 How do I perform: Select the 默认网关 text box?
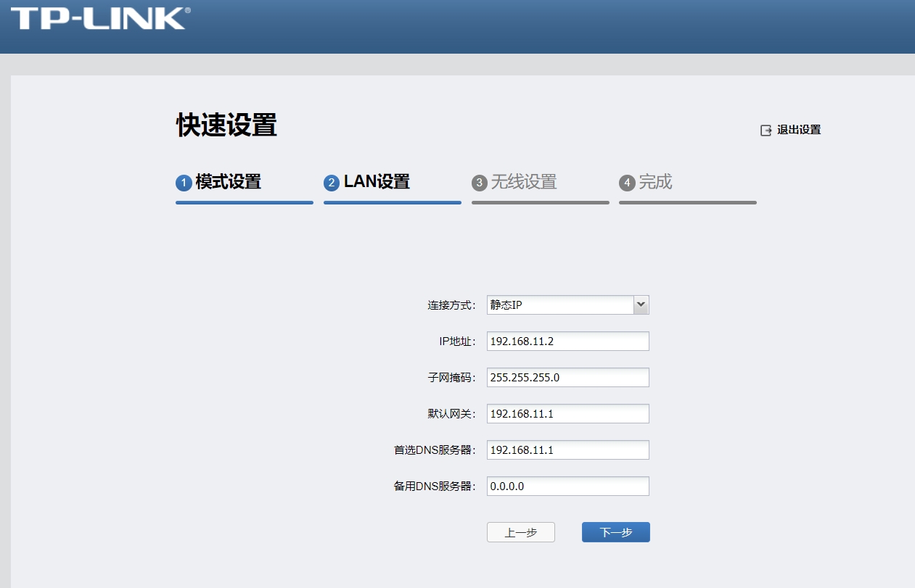click(x=567, y=414)
